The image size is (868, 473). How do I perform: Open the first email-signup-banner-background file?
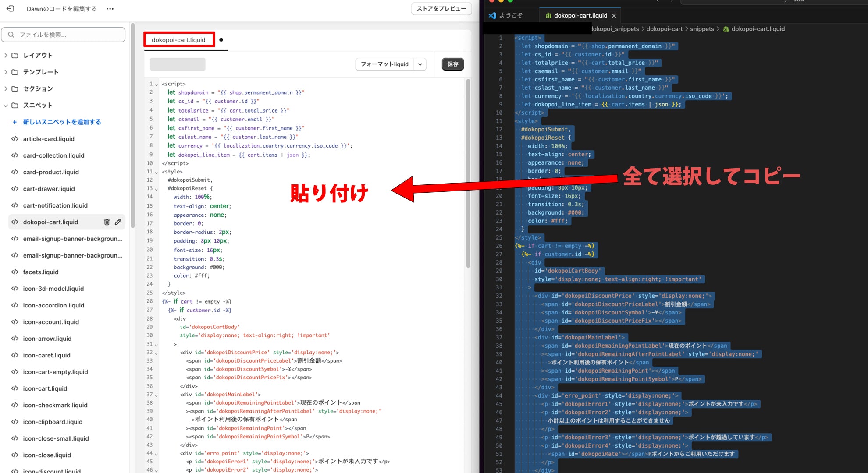72,239
